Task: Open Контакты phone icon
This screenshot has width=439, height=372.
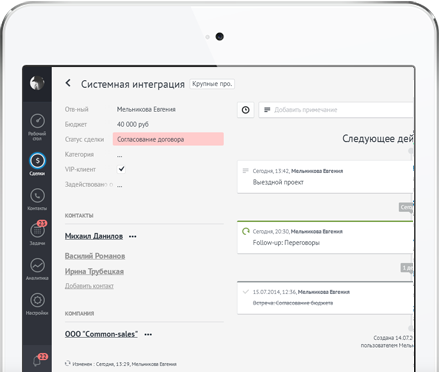Action: (x=37, y=196)
